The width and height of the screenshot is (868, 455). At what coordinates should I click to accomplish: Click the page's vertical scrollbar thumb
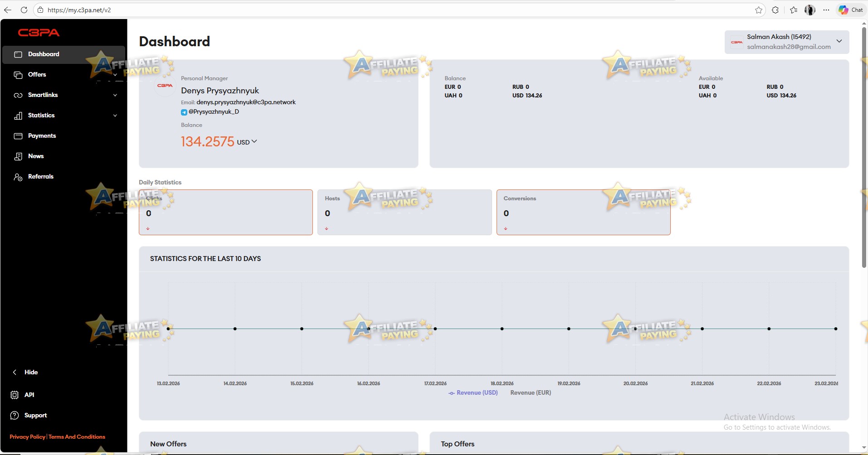click(864, 147)
